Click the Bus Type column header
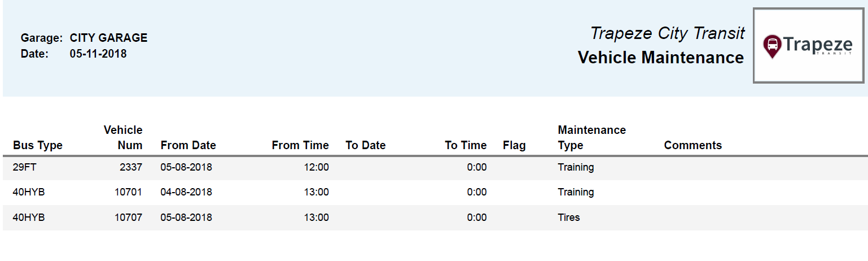 click(x=37, y=145)
